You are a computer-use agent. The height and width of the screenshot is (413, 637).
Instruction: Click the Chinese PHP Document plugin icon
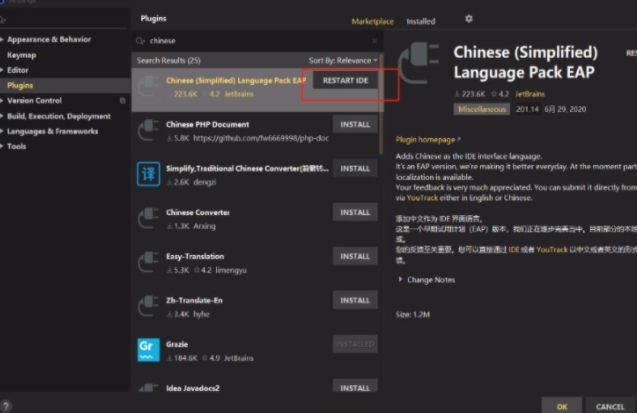(148, 131)
